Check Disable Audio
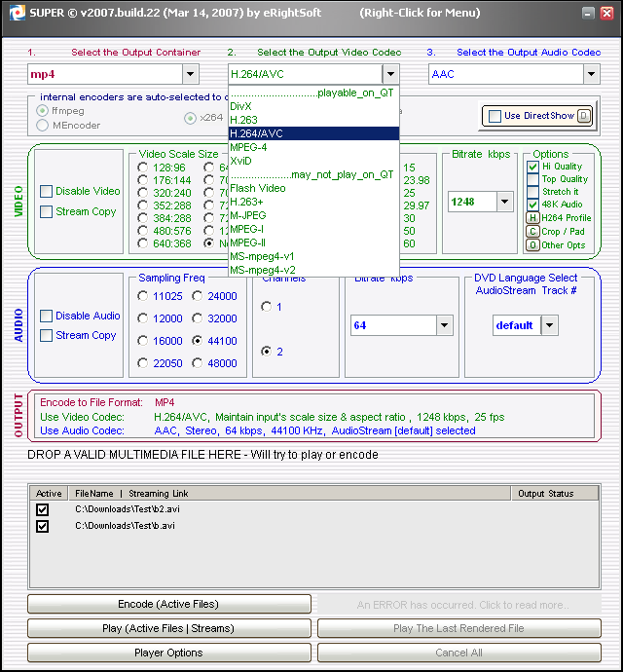The image size is (623, 672). (x=47, y=316)
